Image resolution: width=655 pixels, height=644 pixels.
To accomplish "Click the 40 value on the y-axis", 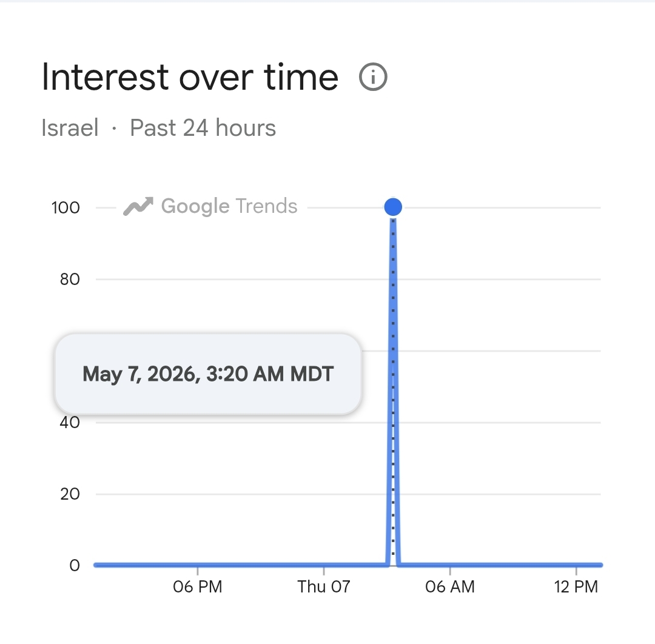I will [x=70, y=422].
